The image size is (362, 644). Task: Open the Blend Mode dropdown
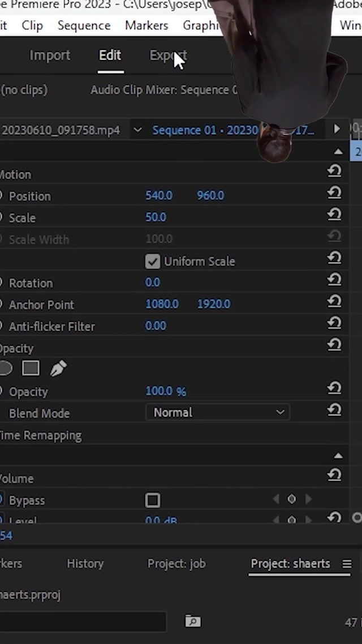pyautogui.click(x=218, y=413)
